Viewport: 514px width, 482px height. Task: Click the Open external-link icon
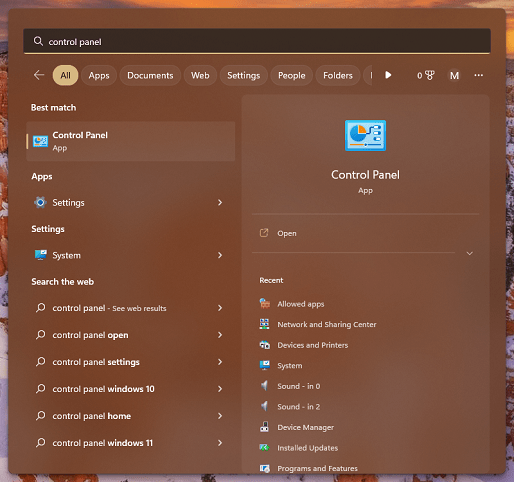point(264,233)
